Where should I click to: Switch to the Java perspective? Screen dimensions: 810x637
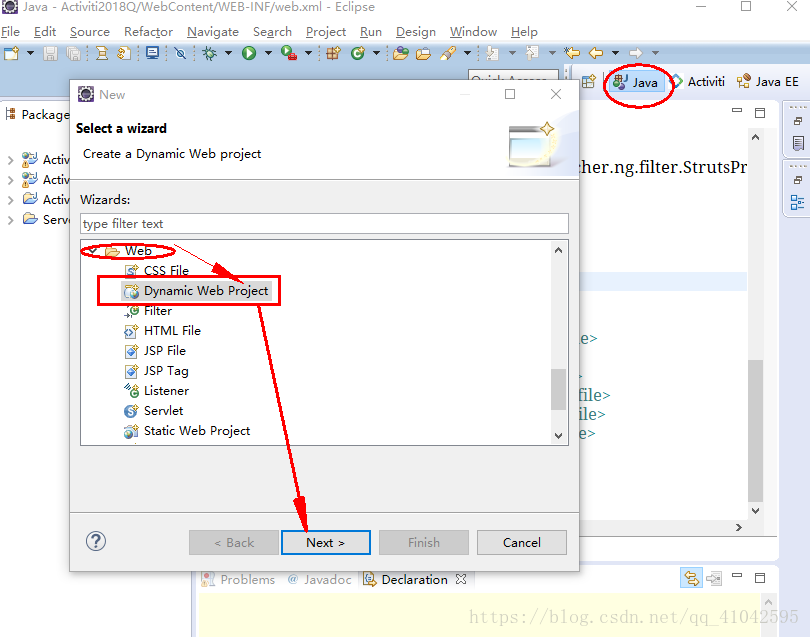(636, 82)
